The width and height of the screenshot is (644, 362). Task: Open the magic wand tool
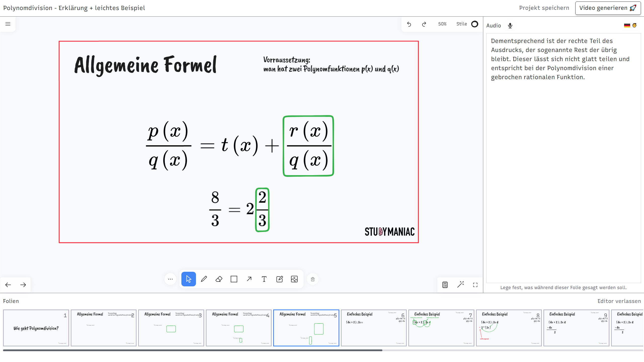(460, 285)
